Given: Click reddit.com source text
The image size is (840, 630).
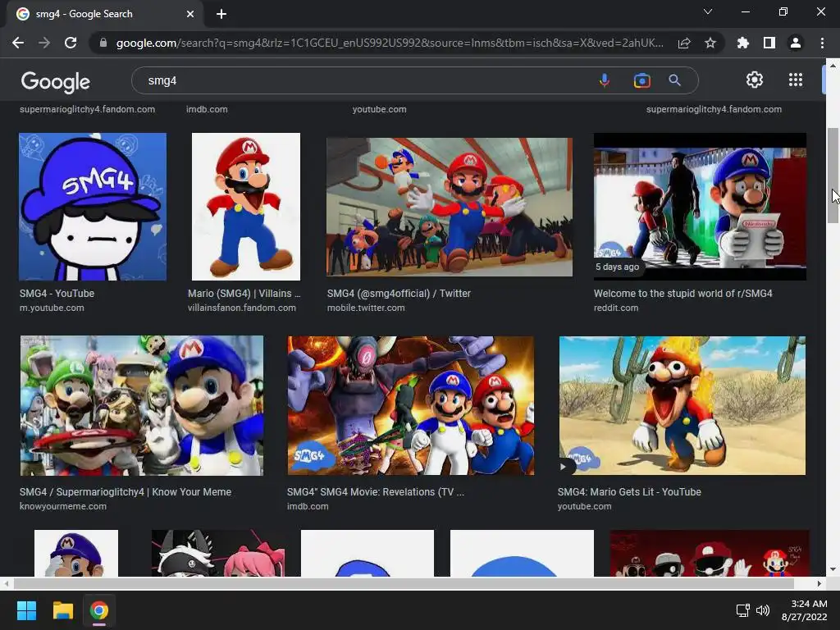Looking at the screenshot, I should pos(616,308).
